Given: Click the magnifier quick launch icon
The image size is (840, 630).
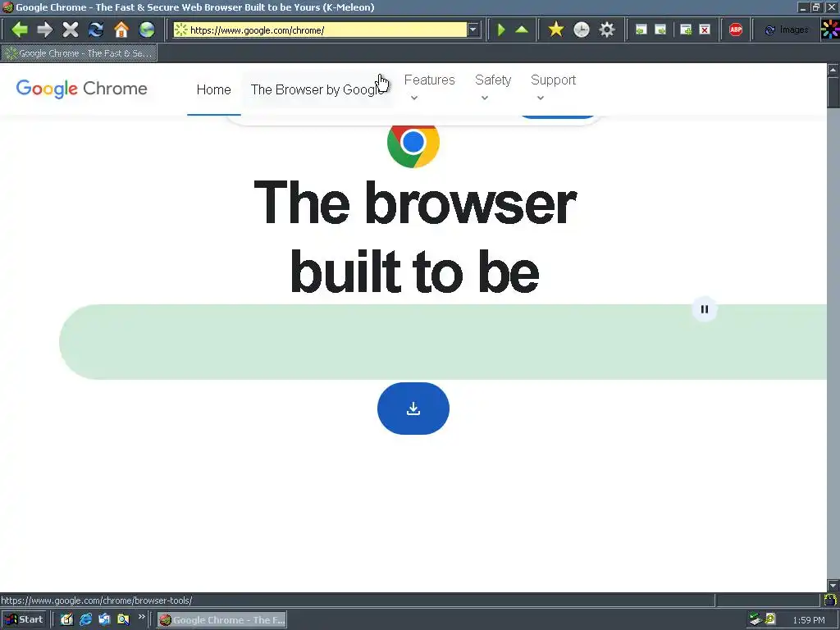Looking at the screenshot, I should 123,620.
